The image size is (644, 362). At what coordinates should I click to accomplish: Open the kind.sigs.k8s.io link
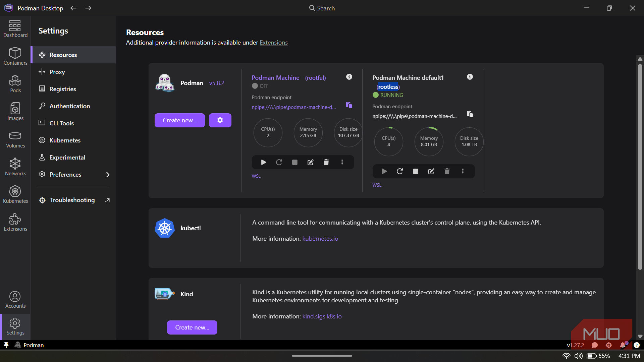click(x=322, y=316)
